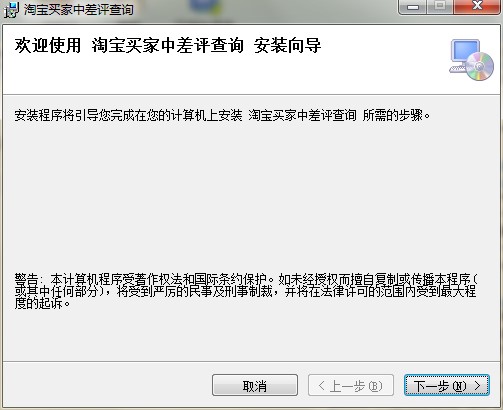Click the 安装程序将引导您 description sentence
This screenshot has width=503, height=410.
(x=222, y=115)
